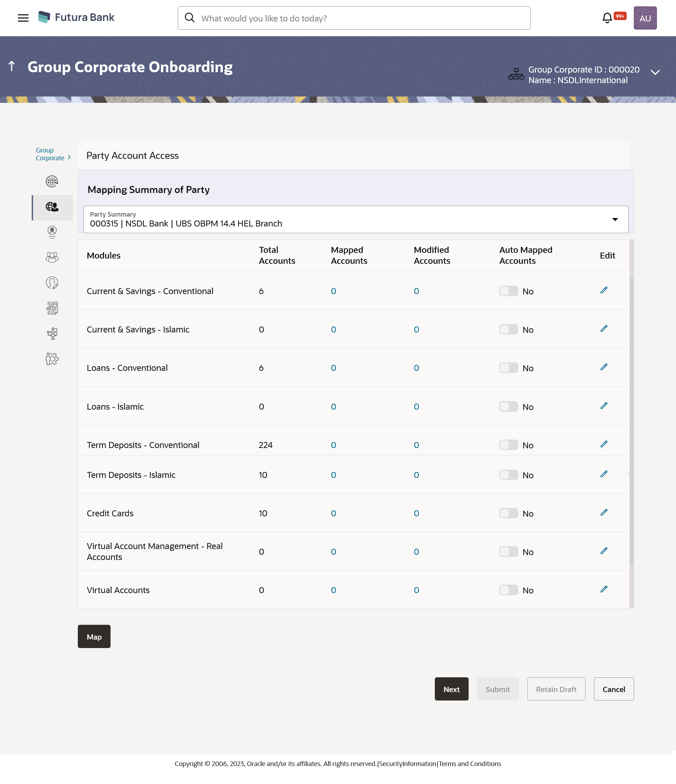This screenshot has height=784, width=676.
Task: Select the user group step icon in sidebar
Action: click(x=52, y=258)
